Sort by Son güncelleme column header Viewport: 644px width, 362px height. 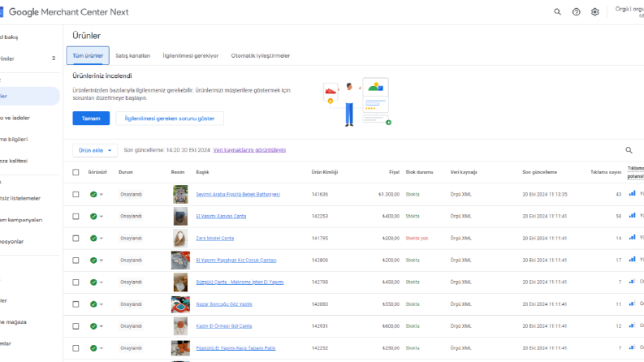coord(540,172)
